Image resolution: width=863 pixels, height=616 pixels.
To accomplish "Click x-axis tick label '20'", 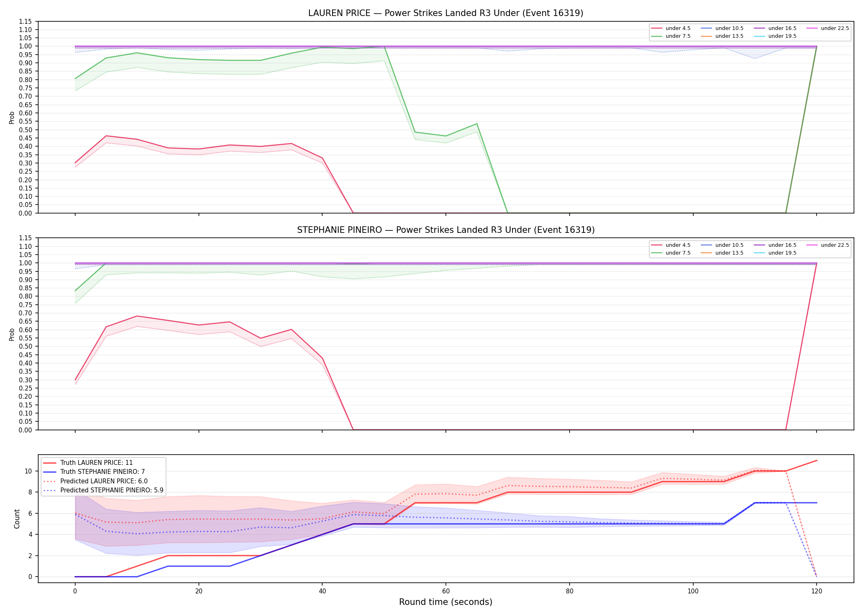I will [199, 591].
